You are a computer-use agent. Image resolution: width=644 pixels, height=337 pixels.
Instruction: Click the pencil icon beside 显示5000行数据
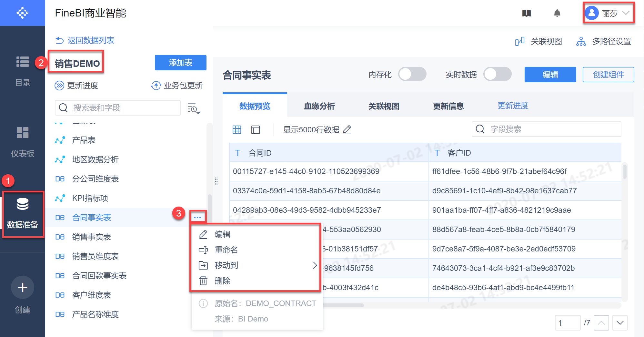(347, 130)
